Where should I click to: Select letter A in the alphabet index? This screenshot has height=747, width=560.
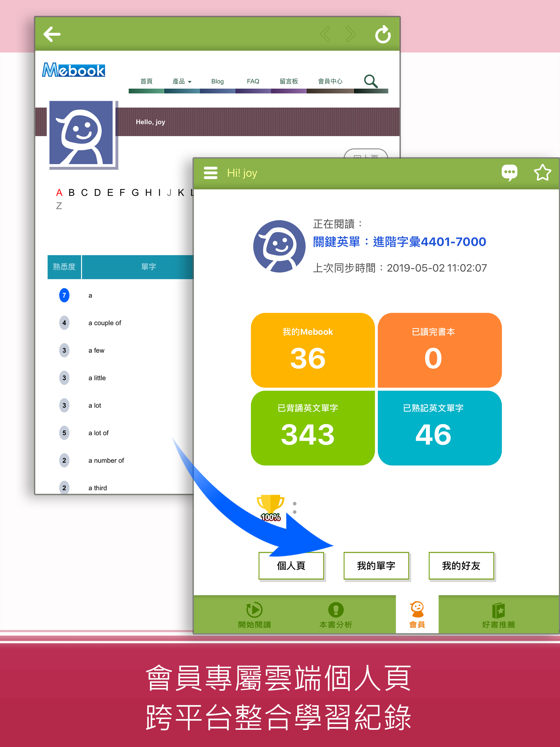click(x=59, y=193)
